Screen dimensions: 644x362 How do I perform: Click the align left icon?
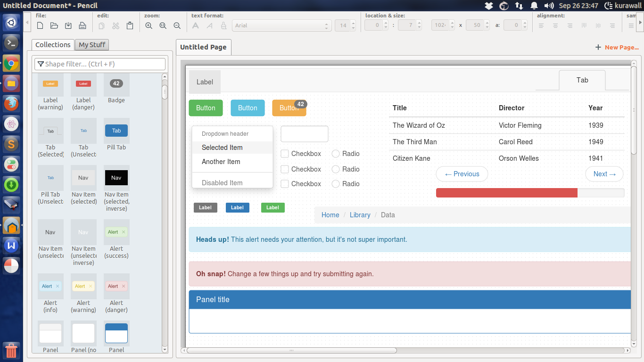tap(541, 25)
